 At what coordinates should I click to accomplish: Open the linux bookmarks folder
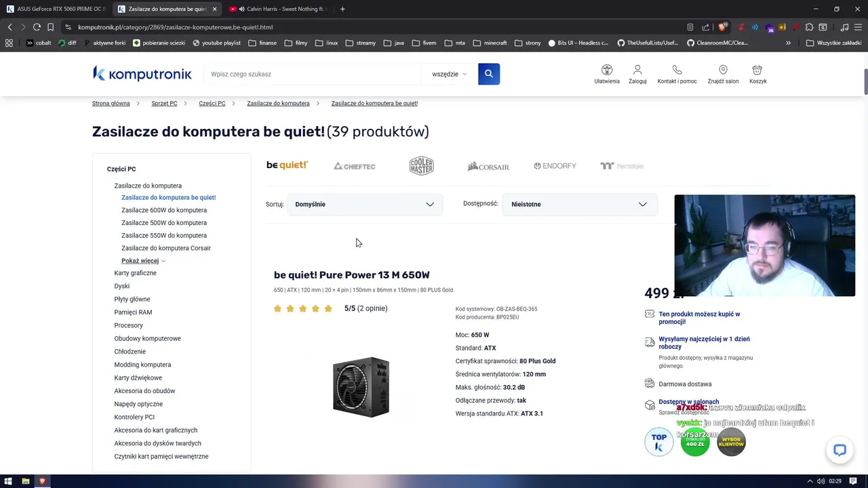tap(326, 43)
